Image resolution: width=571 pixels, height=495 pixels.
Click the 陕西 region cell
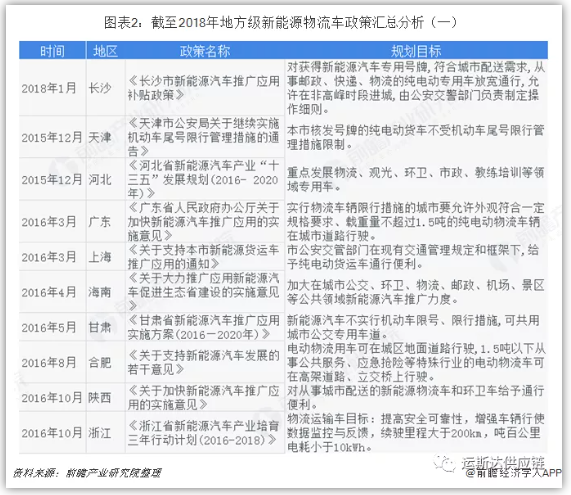[x=100, y=397]
